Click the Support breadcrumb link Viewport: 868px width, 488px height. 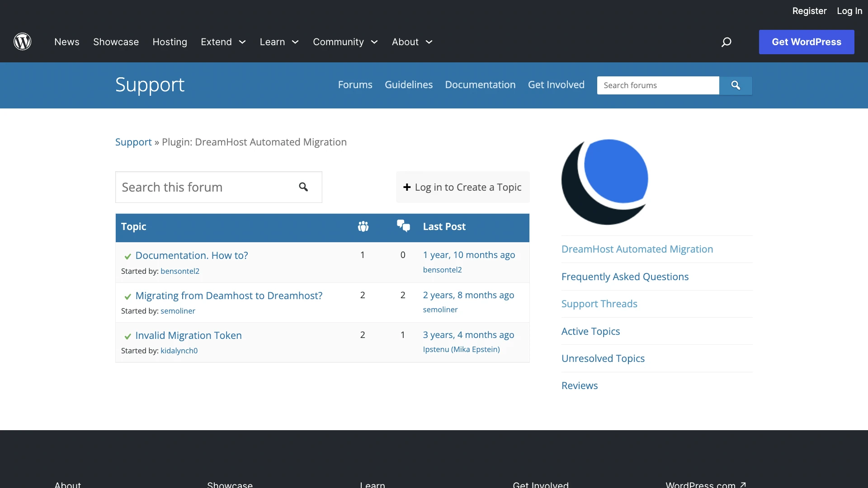point(133,142)
